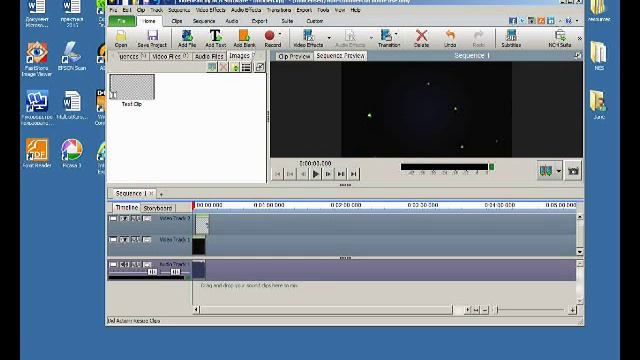Open the green File ribbon tab

click(122, 21)
